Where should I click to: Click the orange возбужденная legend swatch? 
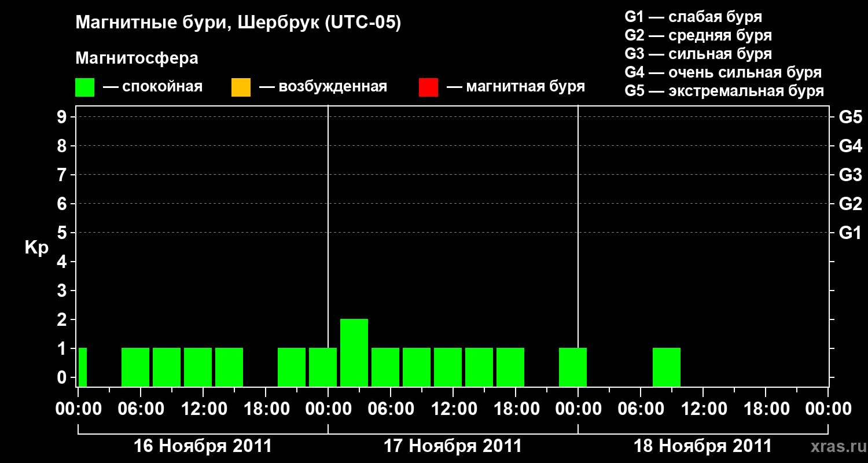pyautogui.click(x=241, y=87)
